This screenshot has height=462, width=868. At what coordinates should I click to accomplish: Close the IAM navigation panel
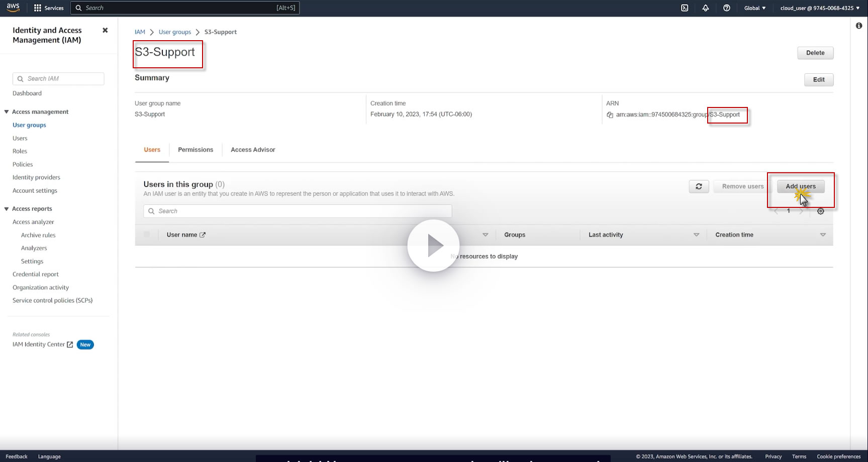tap(105, 30)
